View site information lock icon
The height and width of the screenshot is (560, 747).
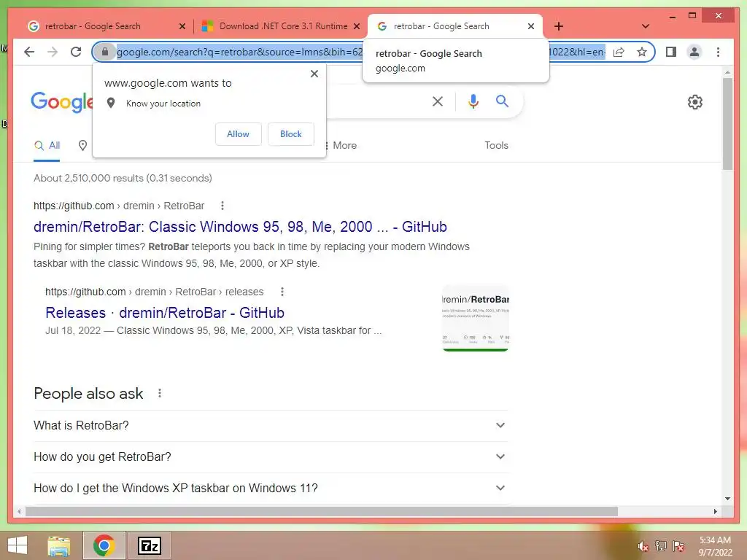tap(105, 52)
